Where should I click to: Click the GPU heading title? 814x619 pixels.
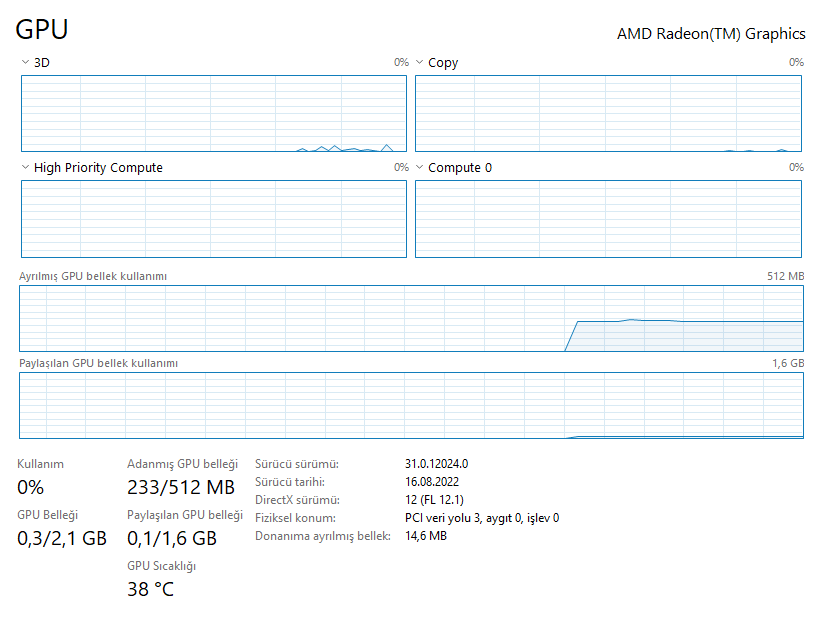tap(42, 29)
